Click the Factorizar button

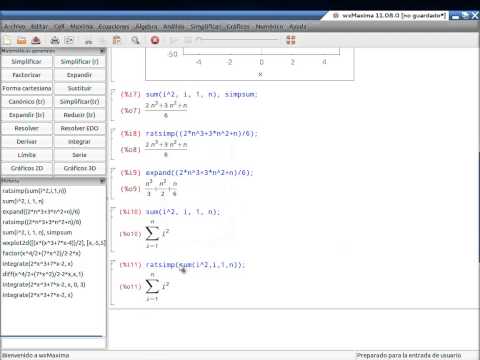pos(27,75)
